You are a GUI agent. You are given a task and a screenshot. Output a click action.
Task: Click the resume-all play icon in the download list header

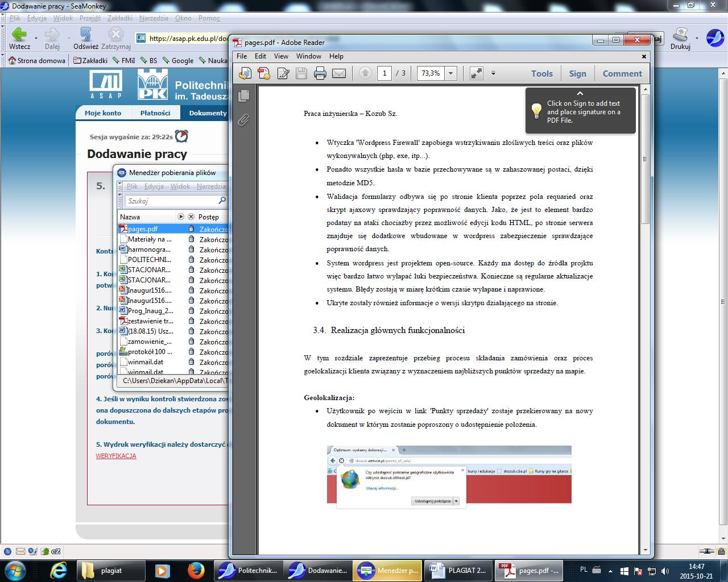[x=181, y=217]
